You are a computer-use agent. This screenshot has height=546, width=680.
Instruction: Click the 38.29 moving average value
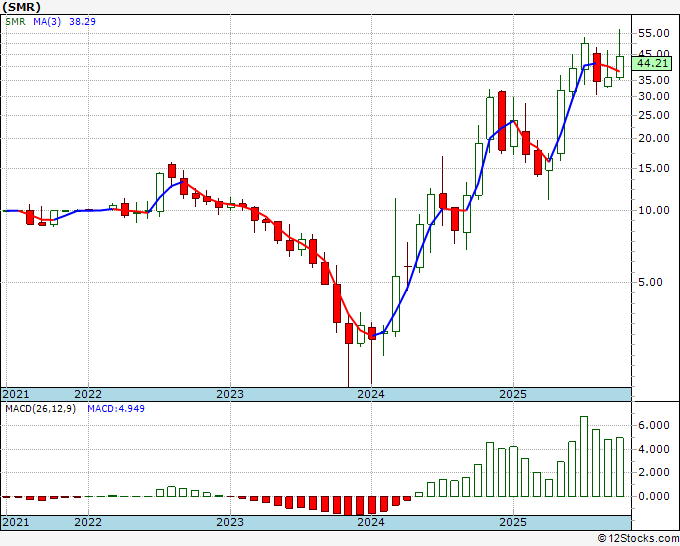click(82, 22)
